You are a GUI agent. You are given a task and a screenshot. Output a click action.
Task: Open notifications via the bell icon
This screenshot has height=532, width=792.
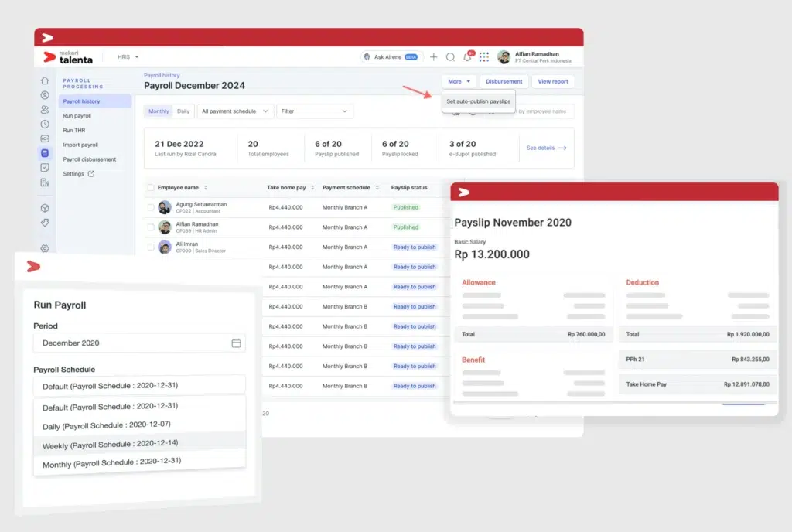[467, 56]
